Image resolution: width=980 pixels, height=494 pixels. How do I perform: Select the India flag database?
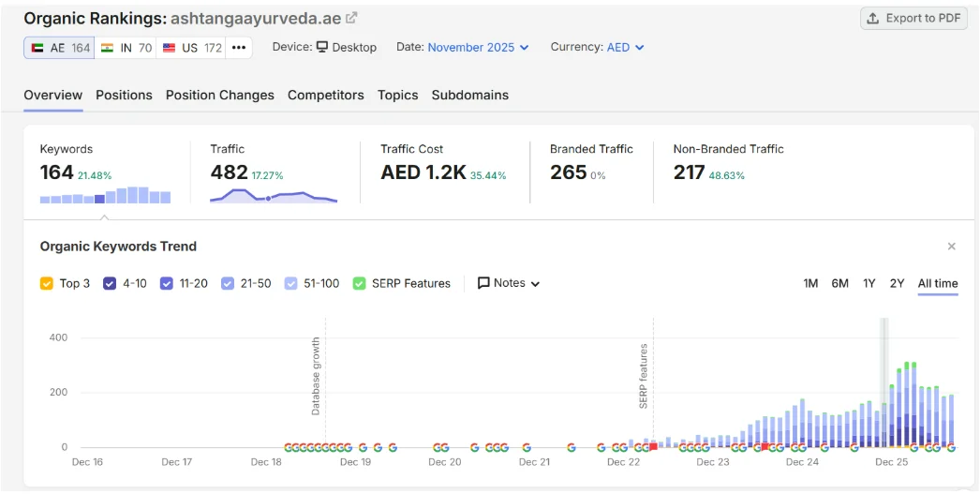[126, 48]
